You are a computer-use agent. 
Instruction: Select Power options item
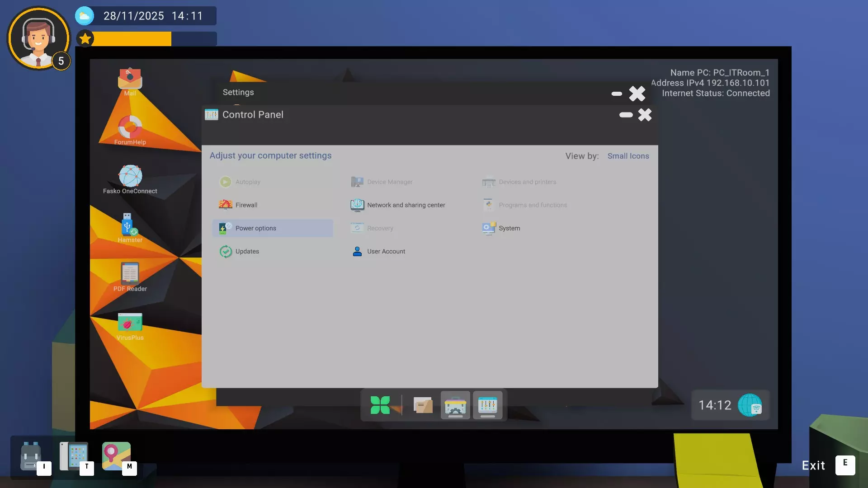[255, 228]
